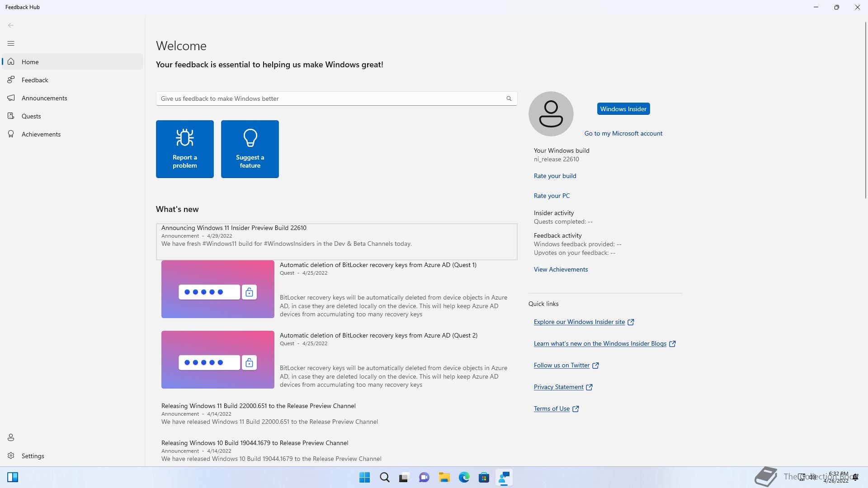
Task: Click external icon beside Insider Blogs link
Action: point(673,344)
